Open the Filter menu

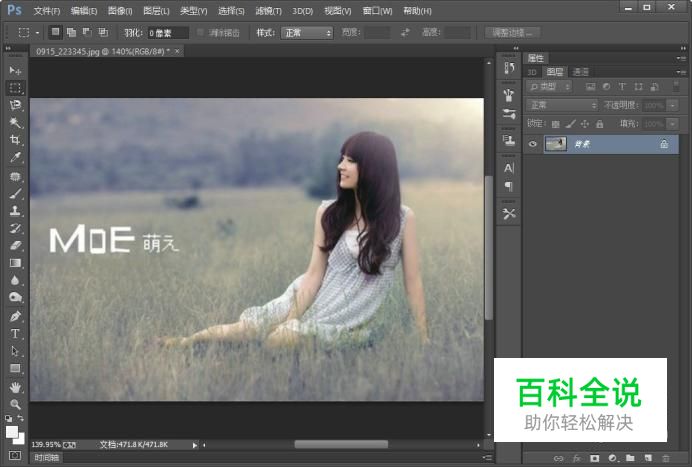pos(268,11)
